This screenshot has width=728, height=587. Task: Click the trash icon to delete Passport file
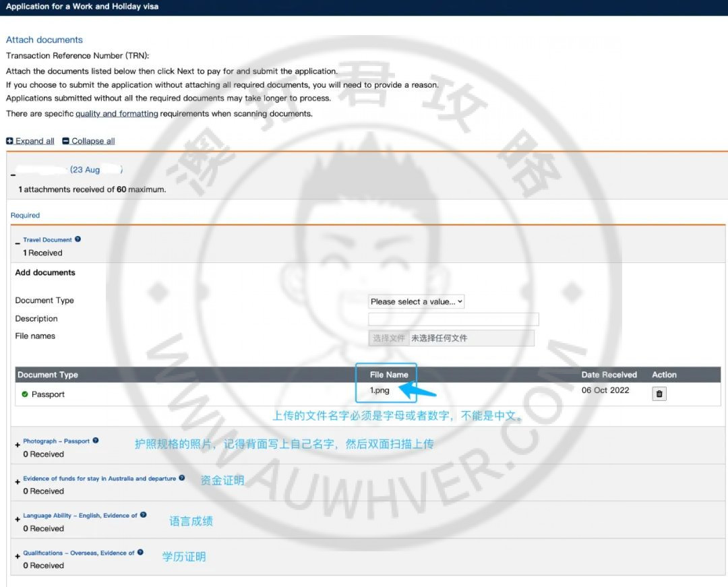point(659,394)
